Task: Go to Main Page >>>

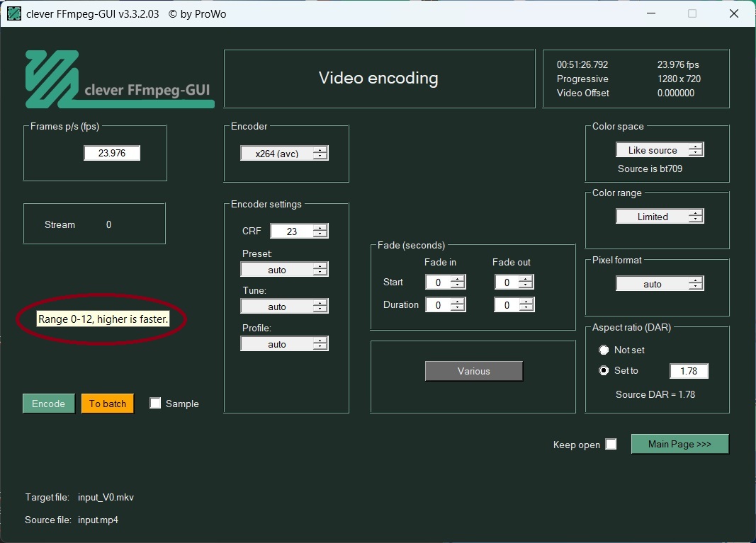Action: pos(679,444)
